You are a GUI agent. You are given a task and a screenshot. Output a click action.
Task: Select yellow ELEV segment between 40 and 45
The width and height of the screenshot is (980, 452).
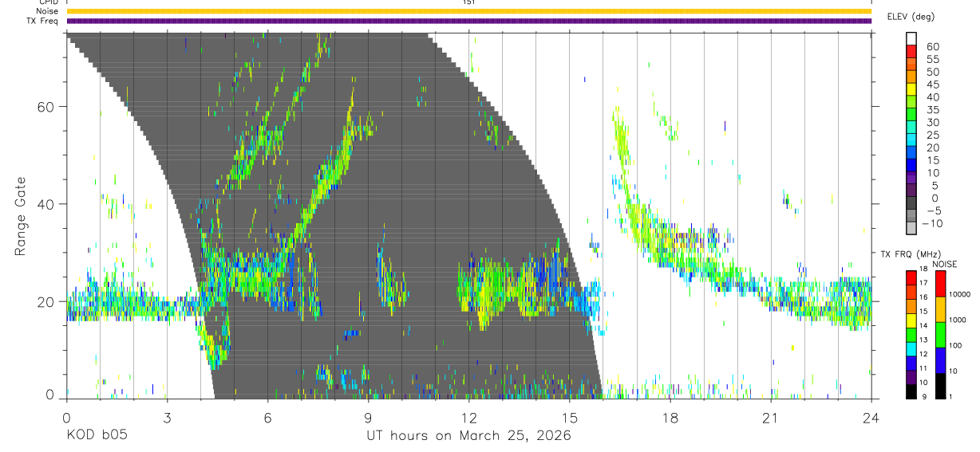pos(912,91)
